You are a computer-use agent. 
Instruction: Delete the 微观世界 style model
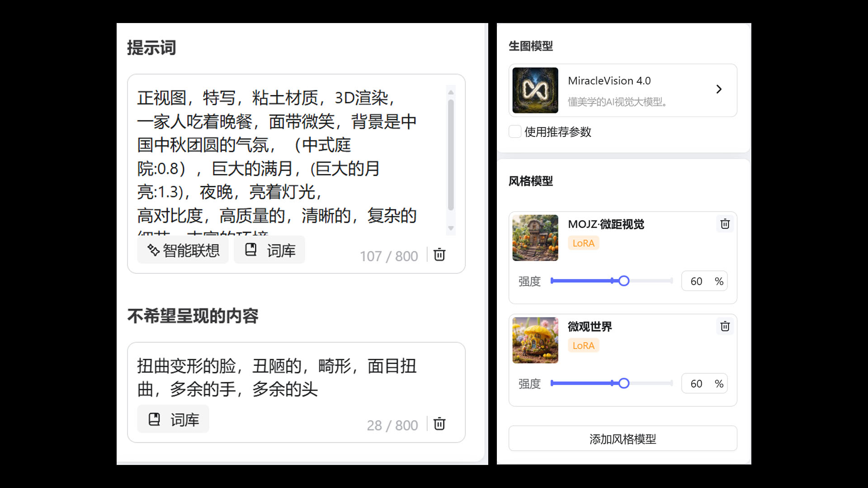725,326
